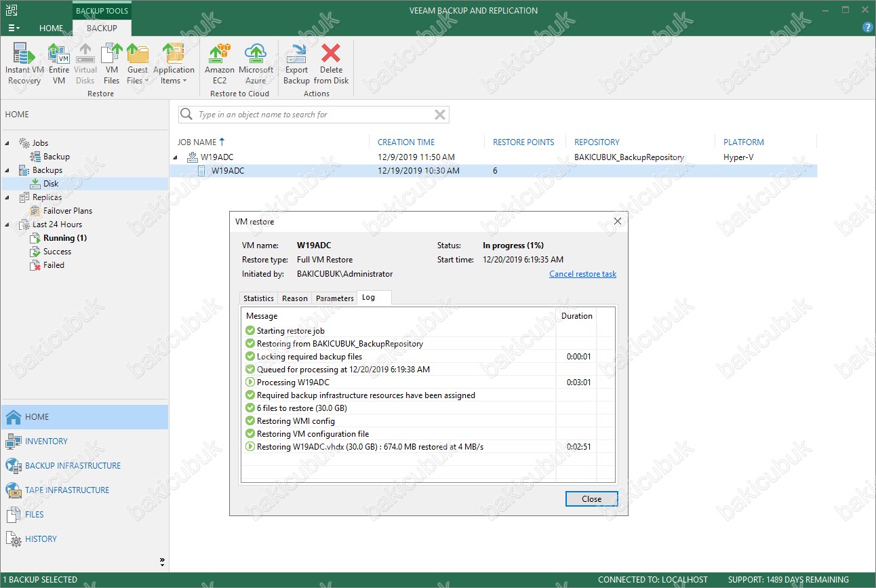The width and height of the screenshot is (876, 588).
Task: Open TAPE INFRASTRUCTURE view
Action: click(85, 490)
